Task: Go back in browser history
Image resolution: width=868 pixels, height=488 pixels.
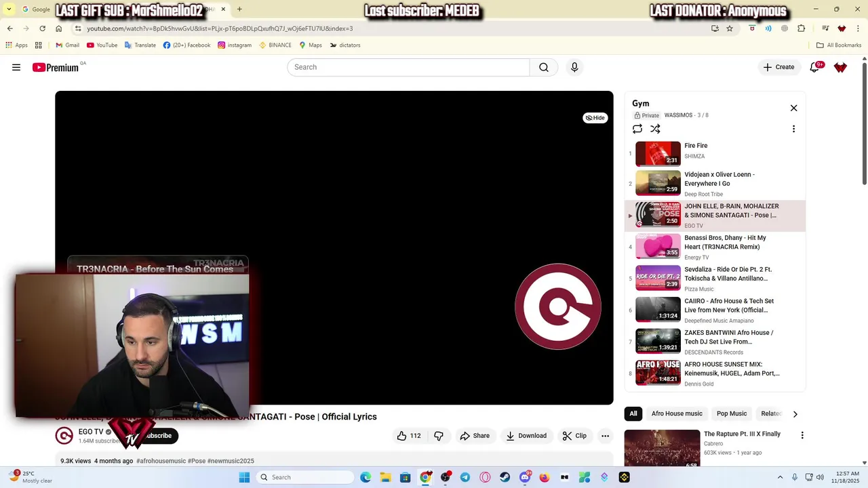Action: click(10, 28)
